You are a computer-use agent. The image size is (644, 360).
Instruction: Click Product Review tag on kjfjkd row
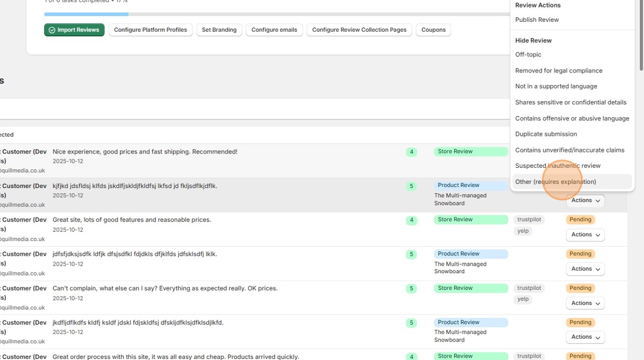[x=471, y=185]
